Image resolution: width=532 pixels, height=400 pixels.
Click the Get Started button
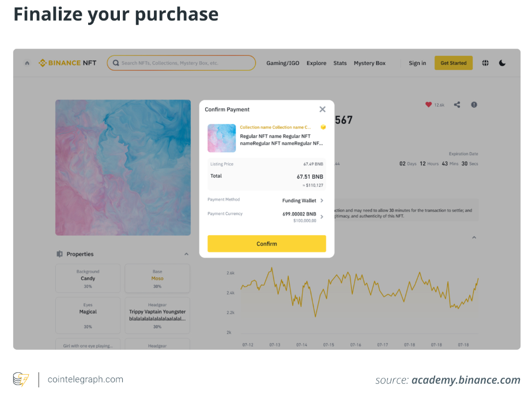click(x=453, y=63)
